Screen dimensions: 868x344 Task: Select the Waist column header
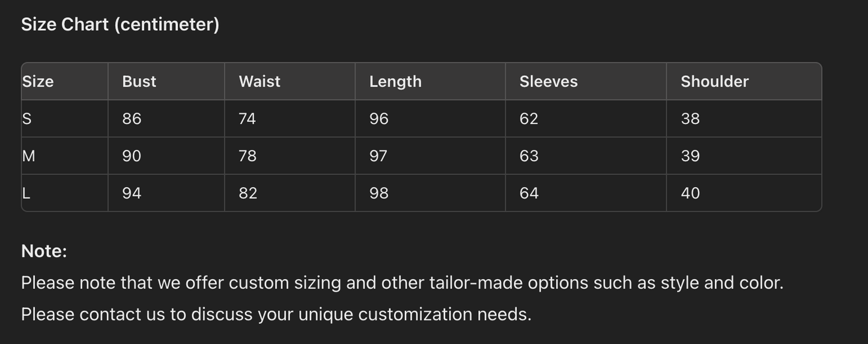259,81
